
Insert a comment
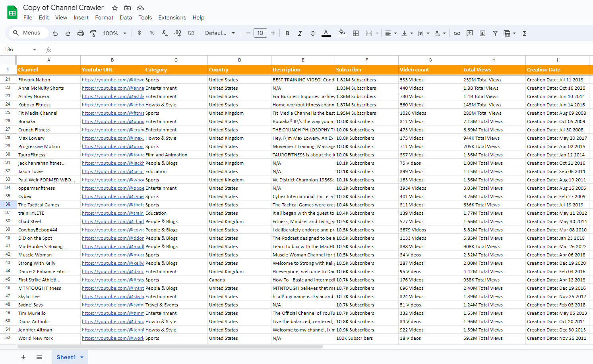(470, 33)
